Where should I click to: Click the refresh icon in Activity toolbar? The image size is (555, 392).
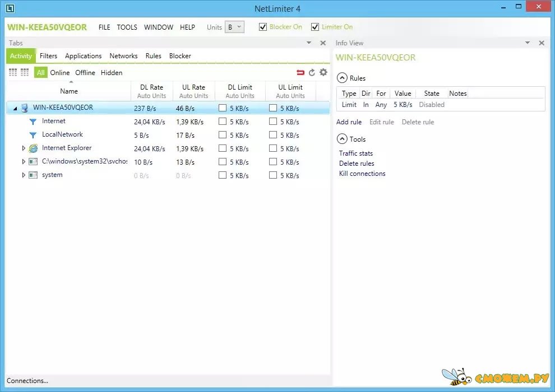[x=312, y=72]
